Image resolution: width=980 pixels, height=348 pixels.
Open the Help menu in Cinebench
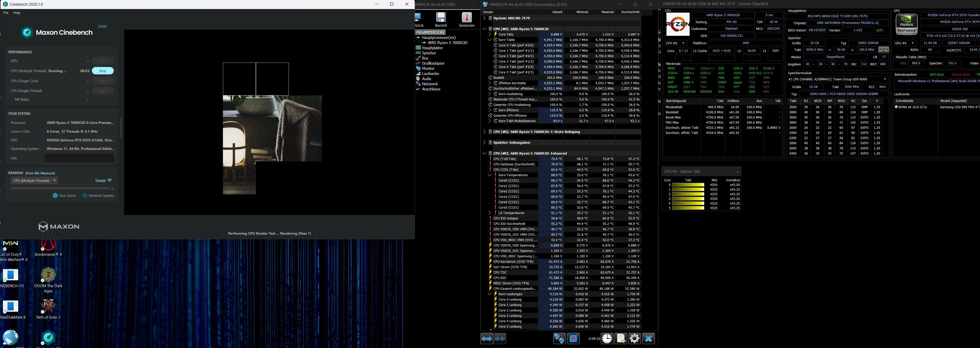tap(17, 13)
